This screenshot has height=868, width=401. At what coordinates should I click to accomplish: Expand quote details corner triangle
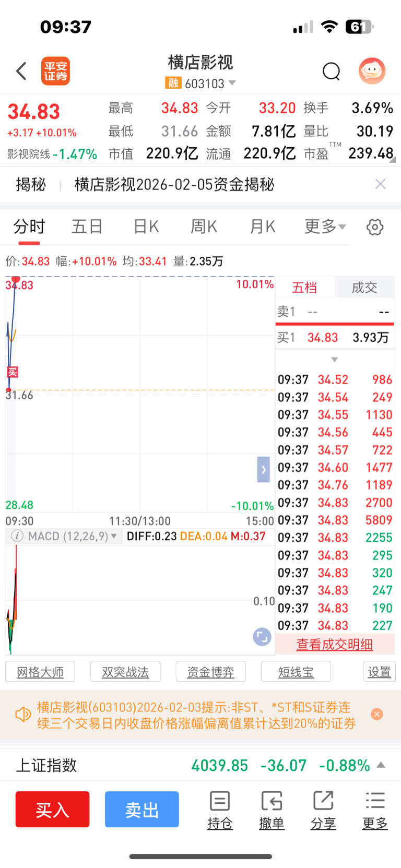pos(392,160)
